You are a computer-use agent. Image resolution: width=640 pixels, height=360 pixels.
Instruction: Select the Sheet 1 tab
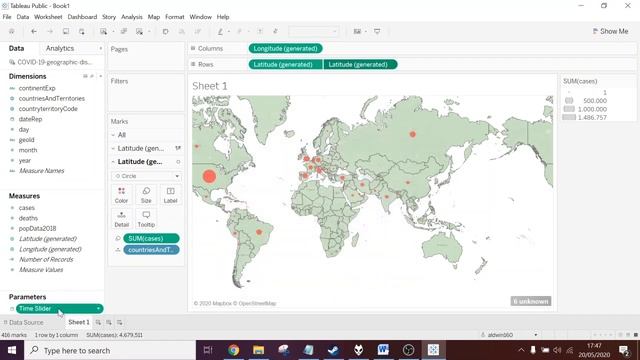coord(79,322)
